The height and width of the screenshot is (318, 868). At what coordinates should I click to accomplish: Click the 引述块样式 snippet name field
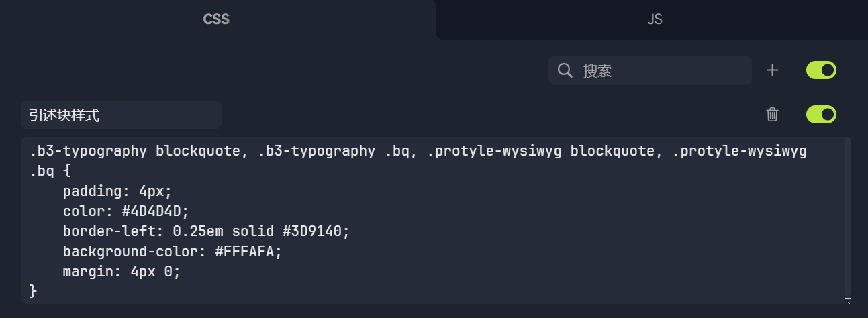click(x=121, y=115)
